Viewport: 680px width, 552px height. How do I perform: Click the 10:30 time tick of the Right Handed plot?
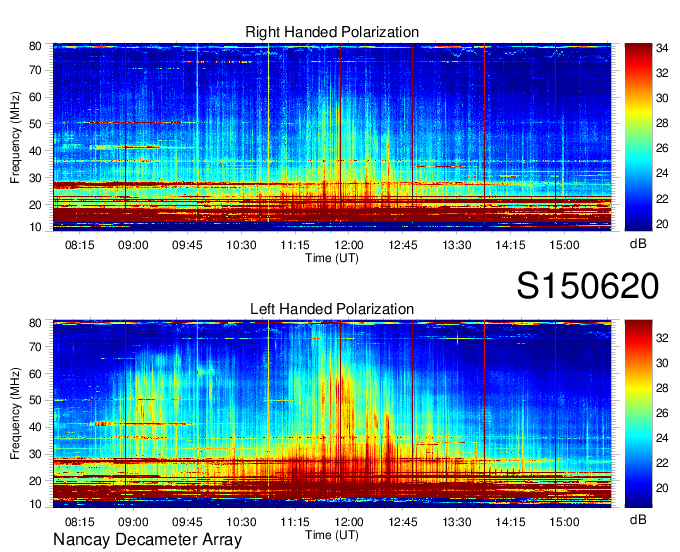241,245
